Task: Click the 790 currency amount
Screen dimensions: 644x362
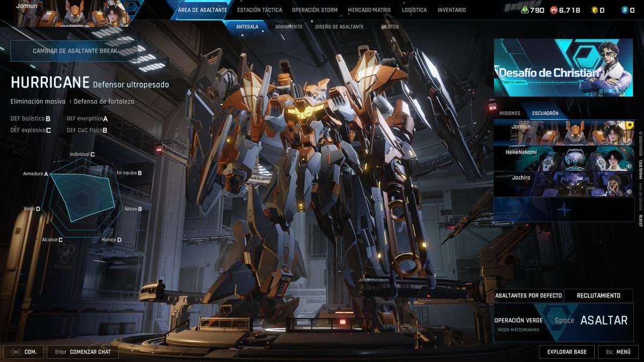Action: click(537, 10)
